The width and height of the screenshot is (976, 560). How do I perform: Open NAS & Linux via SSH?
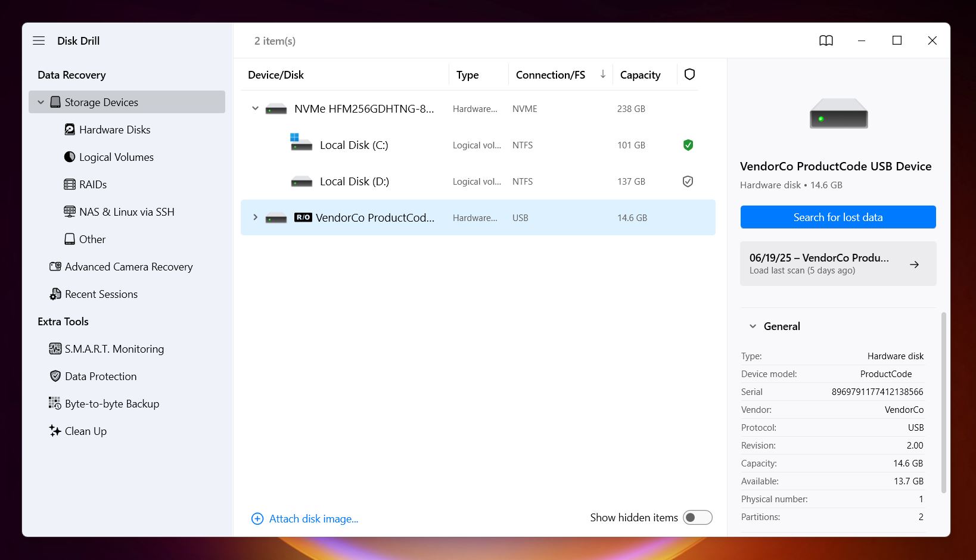[126, 211]
